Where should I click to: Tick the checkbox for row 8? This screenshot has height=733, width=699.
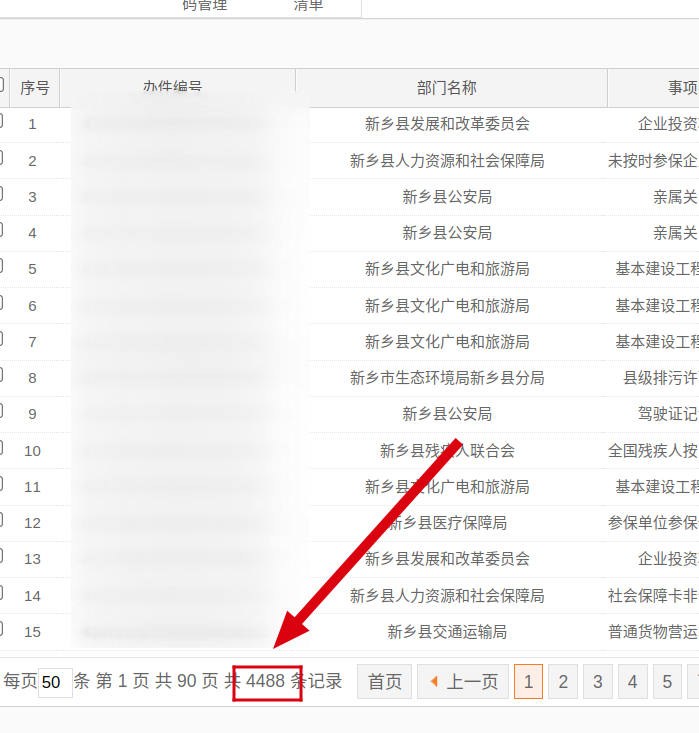coord(1,374)
